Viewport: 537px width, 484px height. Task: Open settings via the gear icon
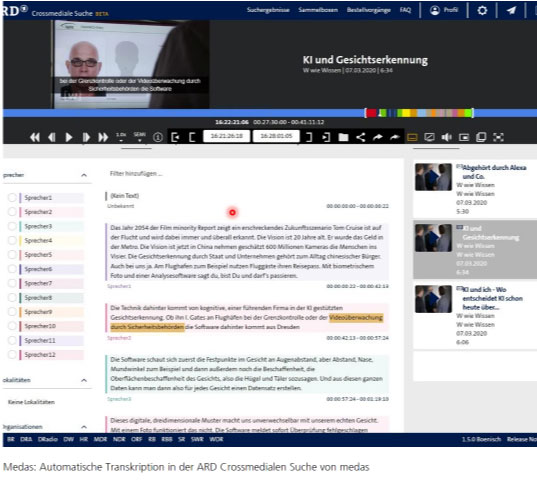[x=482, y=10]
